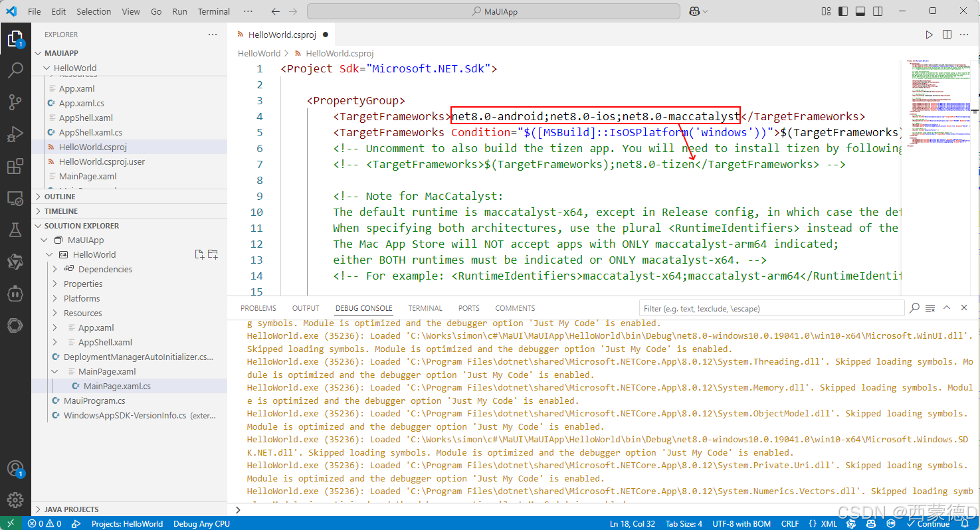Open the Copilot dropdown chevron
Image resolution: width=980 pixels, height=530 pixels.
point(705,11)
